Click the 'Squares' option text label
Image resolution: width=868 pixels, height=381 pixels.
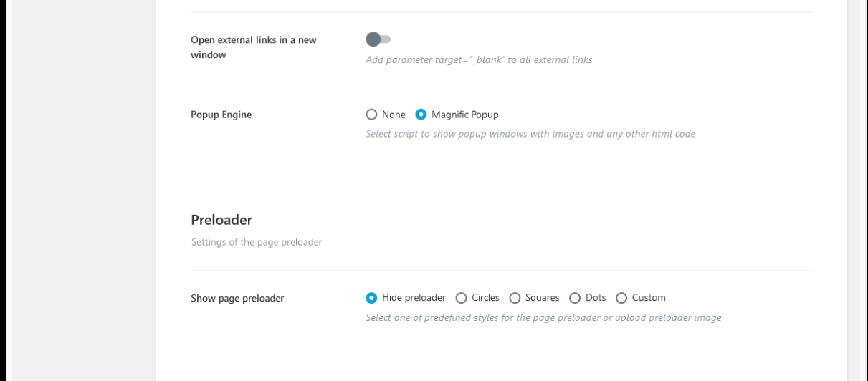click(x=542, y=298)
